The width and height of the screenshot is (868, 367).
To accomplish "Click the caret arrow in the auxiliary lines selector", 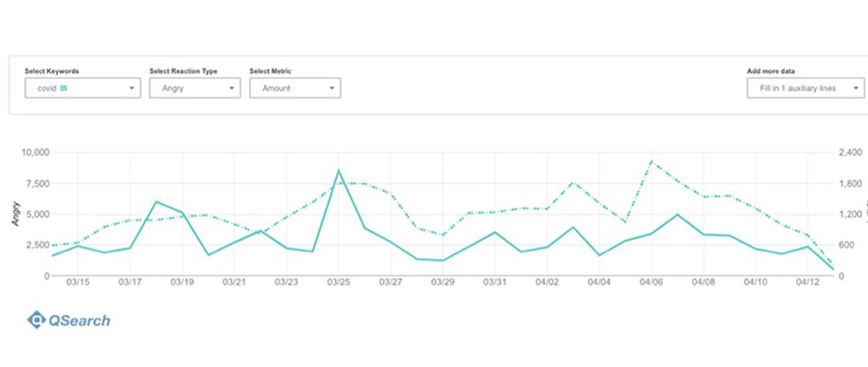I will [855, 88].
